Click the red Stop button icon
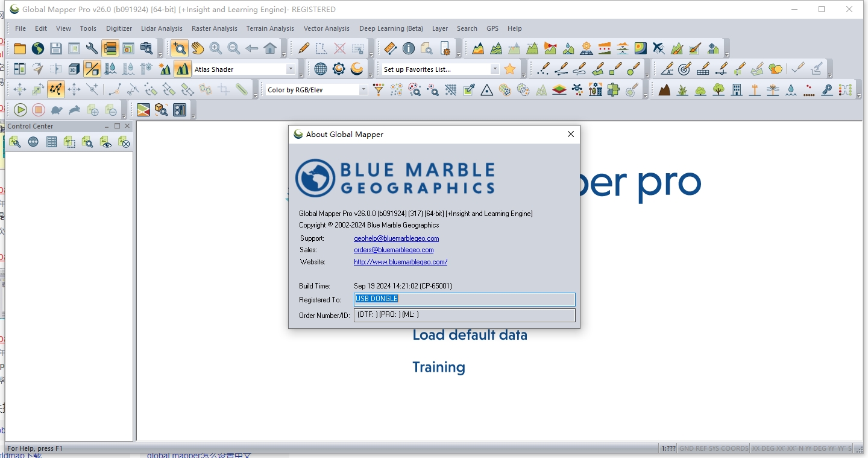This screenshot has width=868, height=458. click(x=39, y=110)
